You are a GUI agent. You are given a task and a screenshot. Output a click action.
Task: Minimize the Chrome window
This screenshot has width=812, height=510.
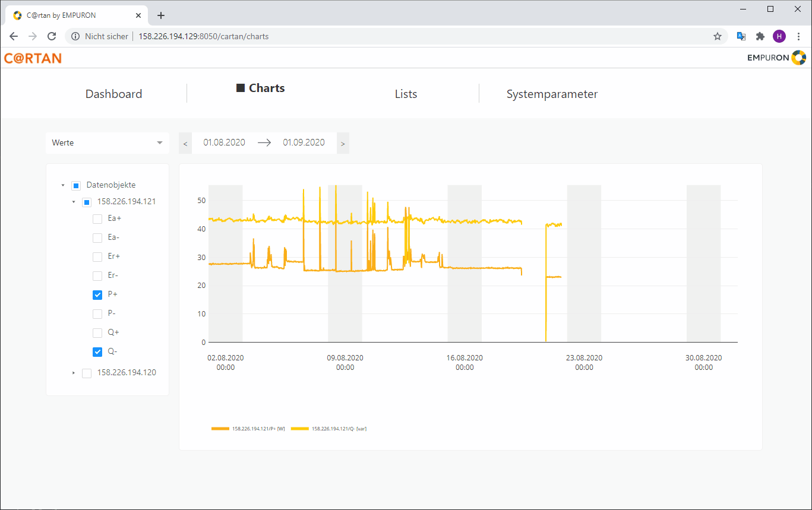pos(743,9)
